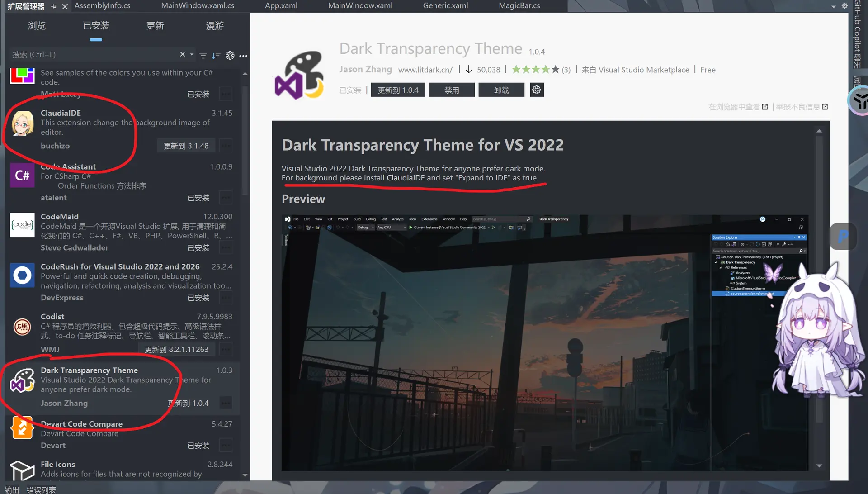Click the large Dark Transparency Theme logo

click(300, 75)
